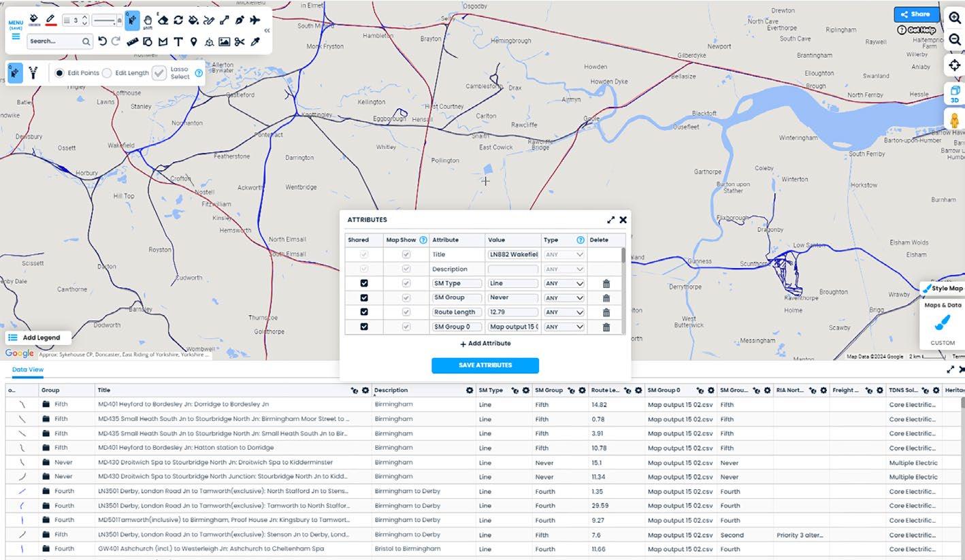
Task: Click the refresh rotate arrows tool
Action: [x=178, y=20]
